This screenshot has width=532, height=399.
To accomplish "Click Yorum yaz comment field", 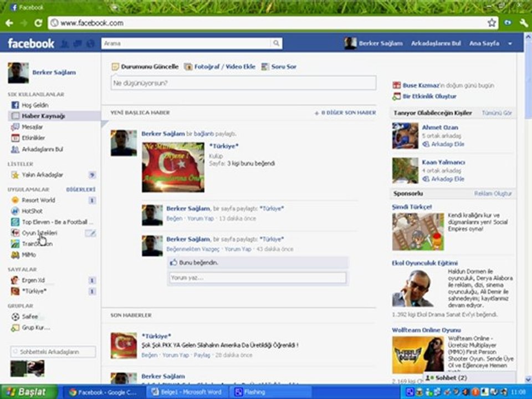I will (258, 278).
